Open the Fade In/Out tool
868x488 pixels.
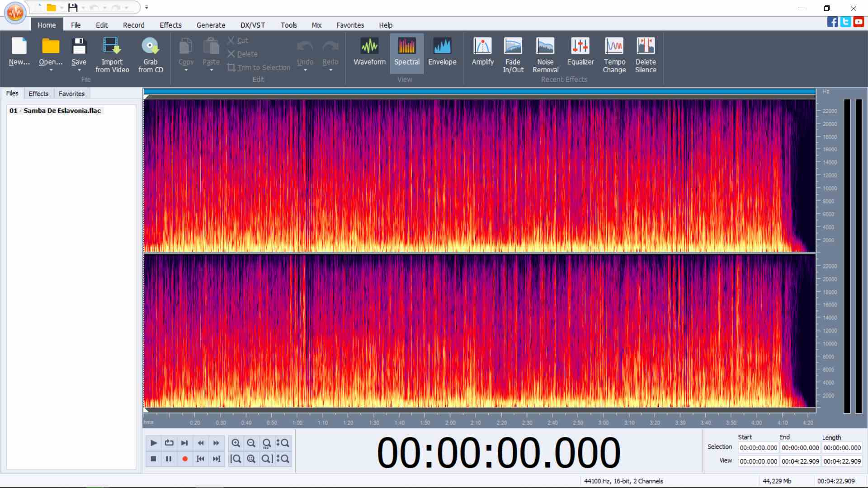[513, 54]
